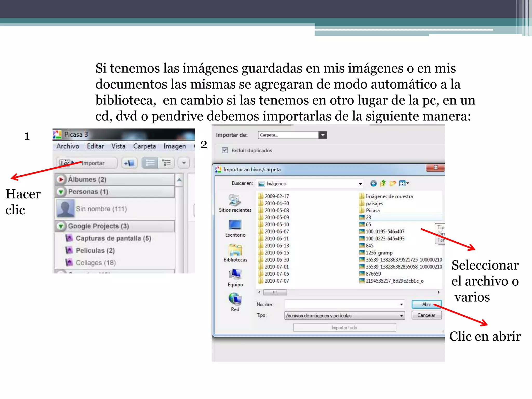Switch to tree folder view icon
This screenshot has height=399, width=532.
pyautogui.click(x=166, y=163)
